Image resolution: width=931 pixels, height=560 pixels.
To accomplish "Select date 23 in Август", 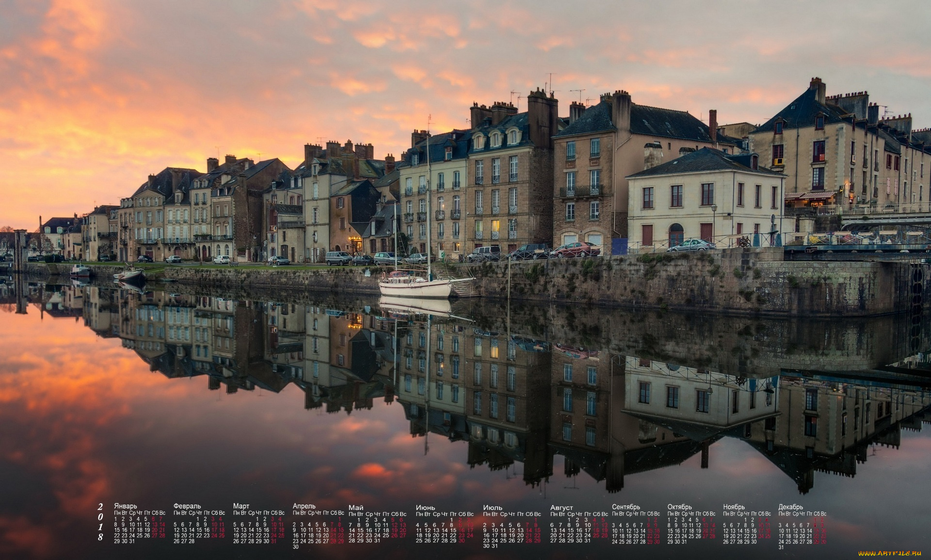I will tap(578, 535).
